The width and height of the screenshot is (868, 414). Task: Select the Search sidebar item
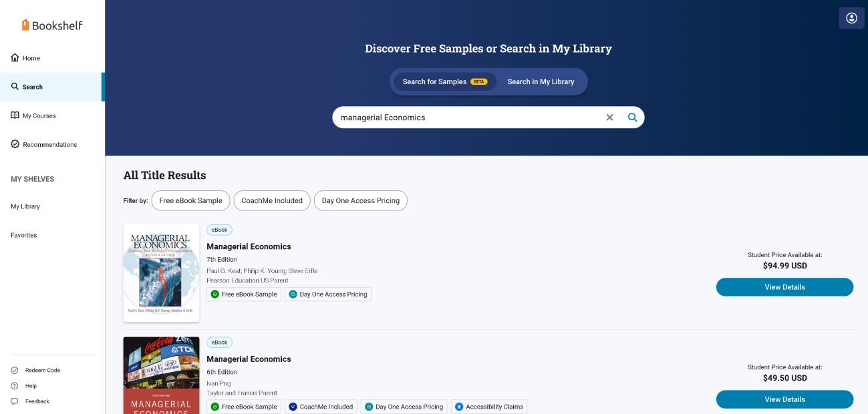[x=52, y=87]
